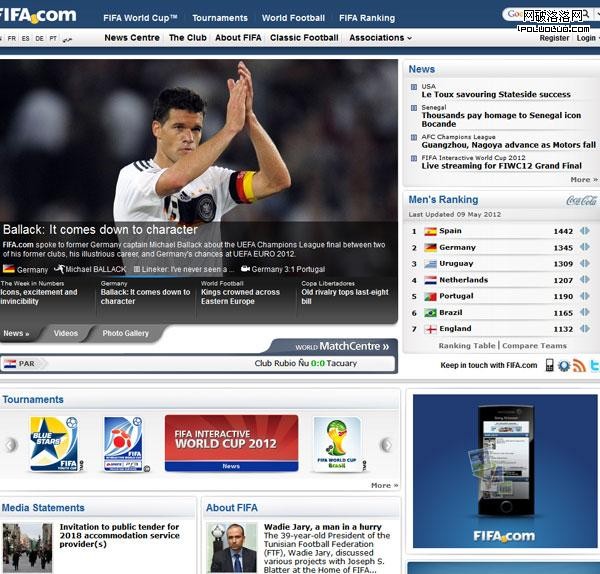
Task: Click the news icon beside Senegal headline
Action: point(414,108)
